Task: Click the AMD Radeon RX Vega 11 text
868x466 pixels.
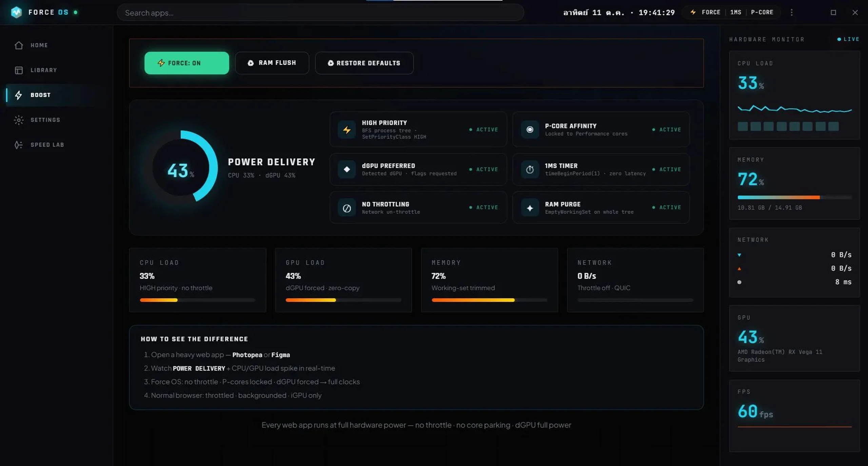Action: (780, 356)
